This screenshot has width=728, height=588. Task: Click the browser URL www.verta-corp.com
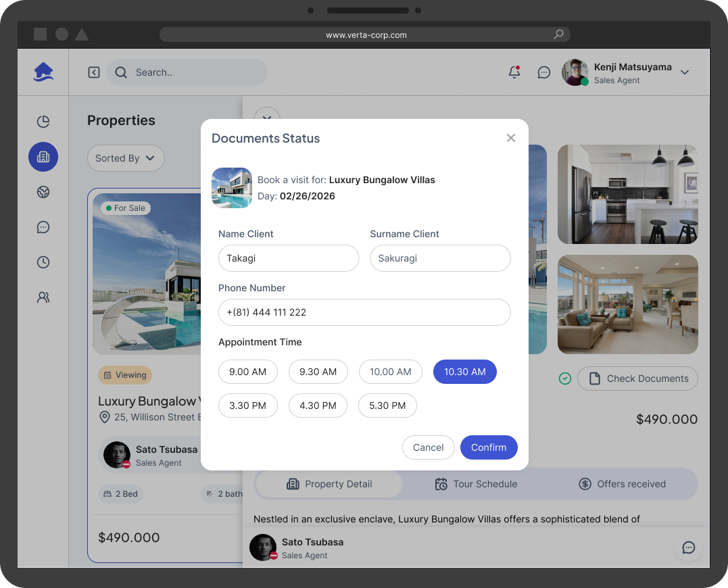(x=366, y=34)
